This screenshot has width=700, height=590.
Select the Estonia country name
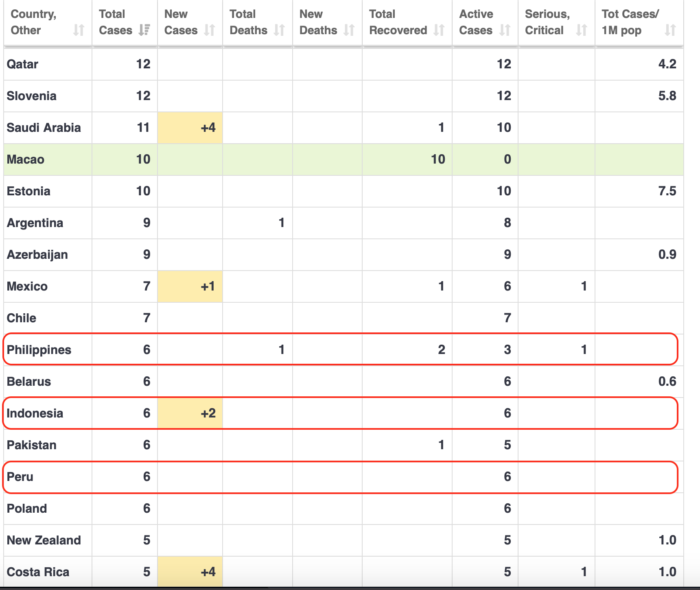tap(28, 191)
